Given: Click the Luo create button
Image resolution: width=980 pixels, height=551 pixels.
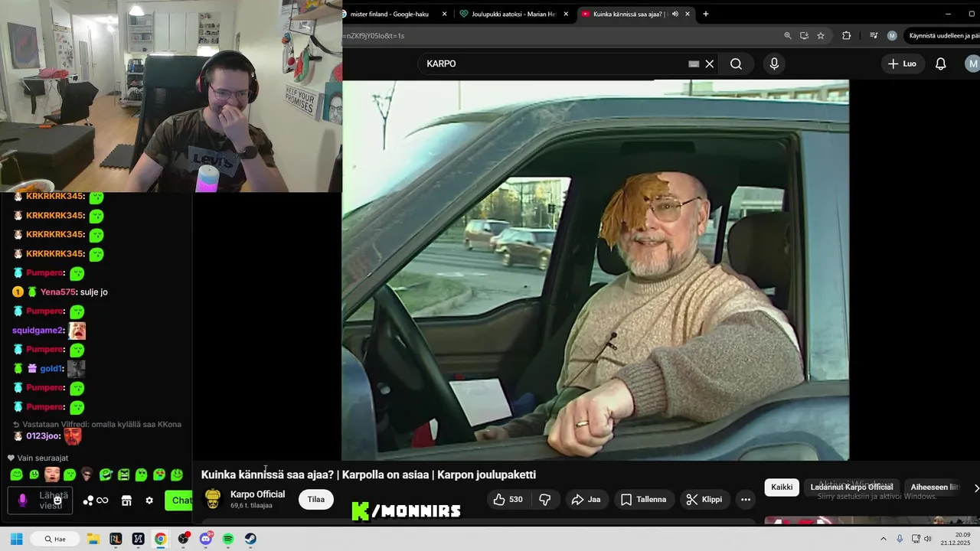Looking at the screenshot, I should tap(902, 64).
